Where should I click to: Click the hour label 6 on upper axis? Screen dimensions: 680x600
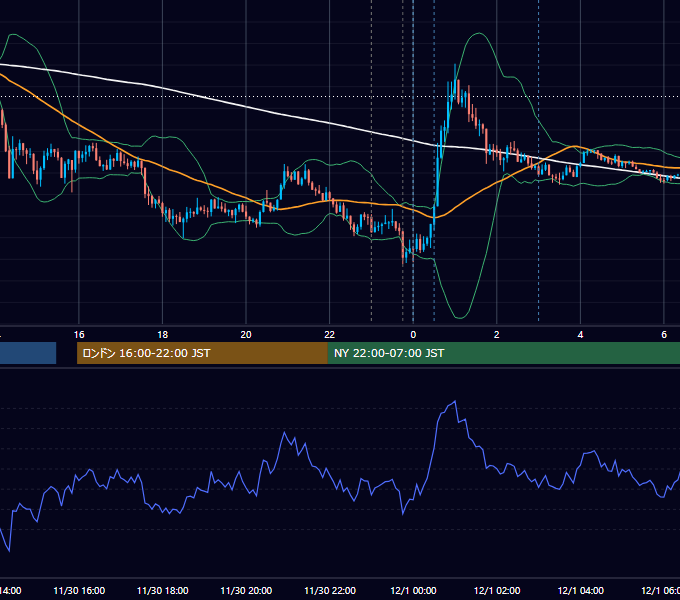(664, 335)
